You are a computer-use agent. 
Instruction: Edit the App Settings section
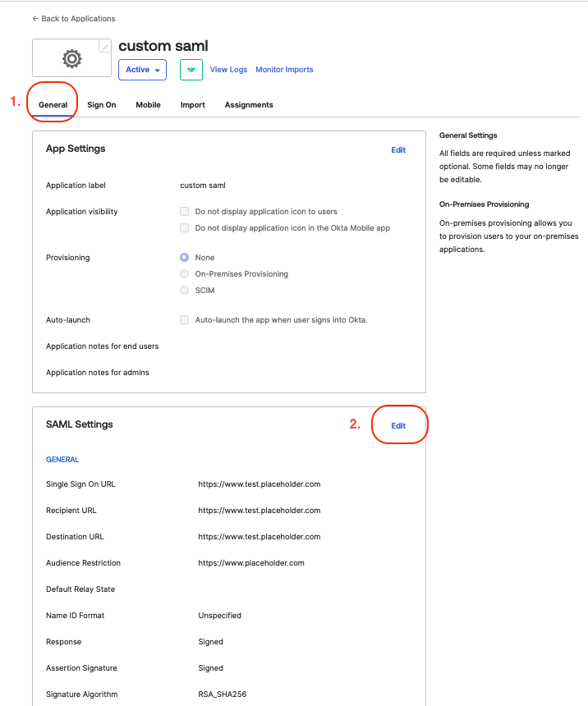[398, 150]
